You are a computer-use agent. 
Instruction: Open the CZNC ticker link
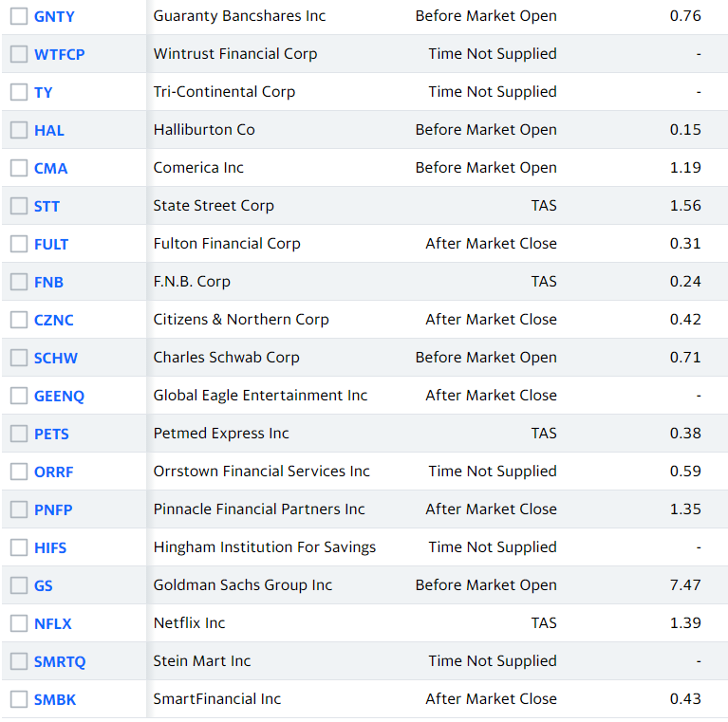click(x=54, y=320)
